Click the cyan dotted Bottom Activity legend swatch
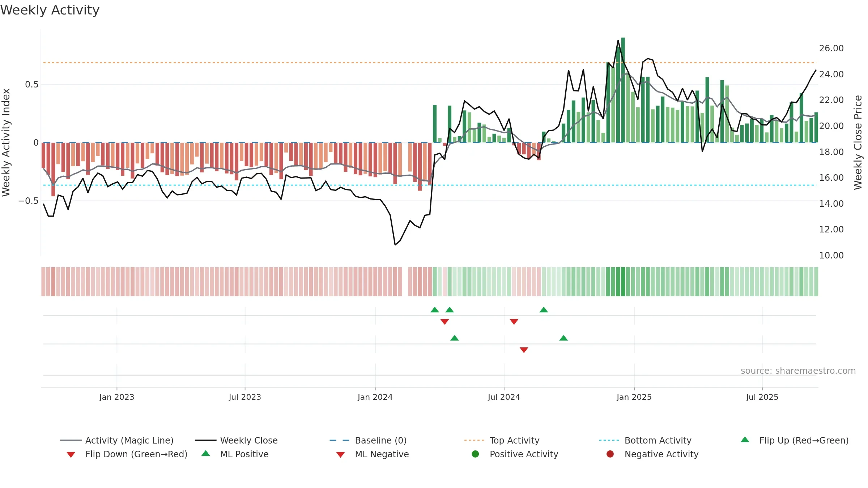The width and height of the screenshot is (868, 488). (x=609, y=440)
